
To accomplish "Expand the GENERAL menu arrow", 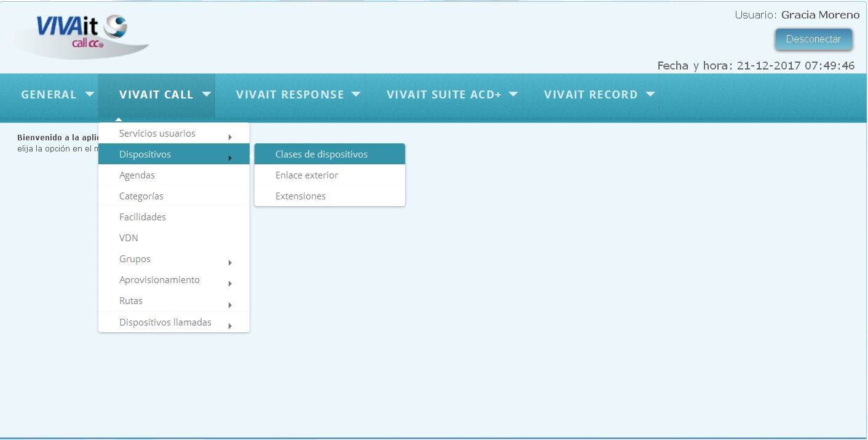I will tap(90, 94).
